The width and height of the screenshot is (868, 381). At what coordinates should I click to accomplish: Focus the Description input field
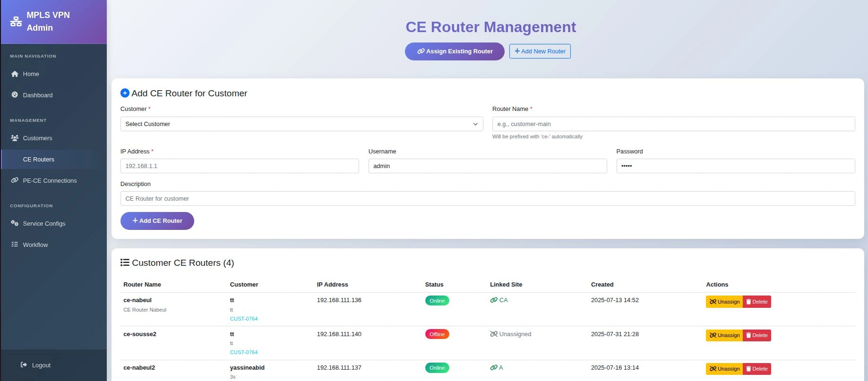coord(488,198)
